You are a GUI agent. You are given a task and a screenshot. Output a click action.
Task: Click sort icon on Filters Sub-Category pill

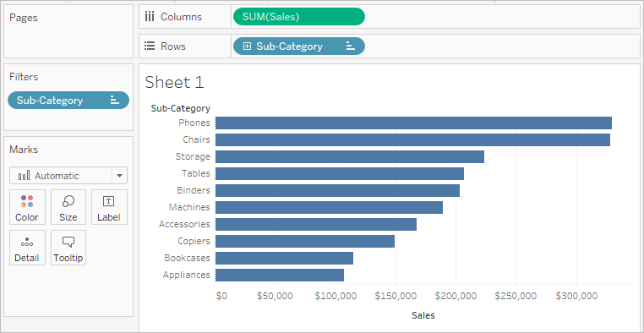pos(115,101)
